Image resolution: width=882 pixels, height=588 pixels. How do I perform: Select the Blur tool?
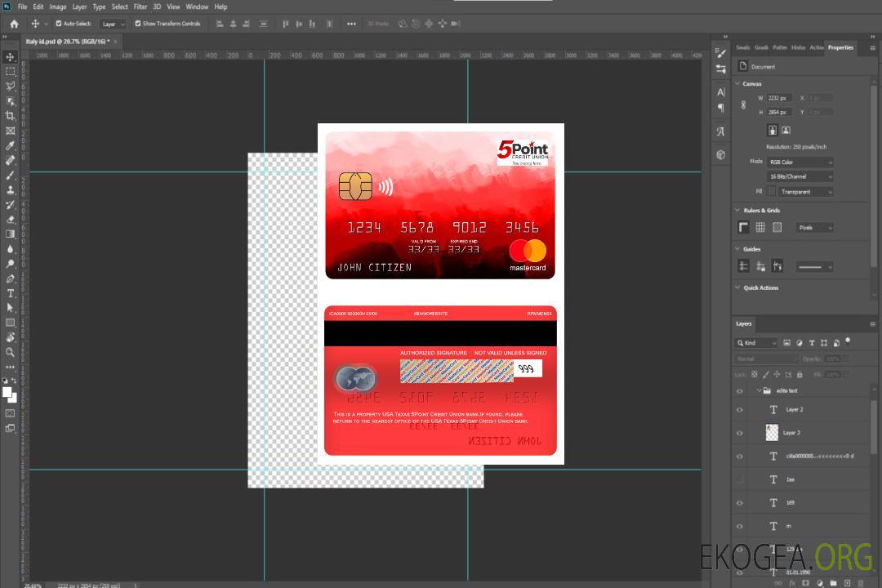[10, 249]
